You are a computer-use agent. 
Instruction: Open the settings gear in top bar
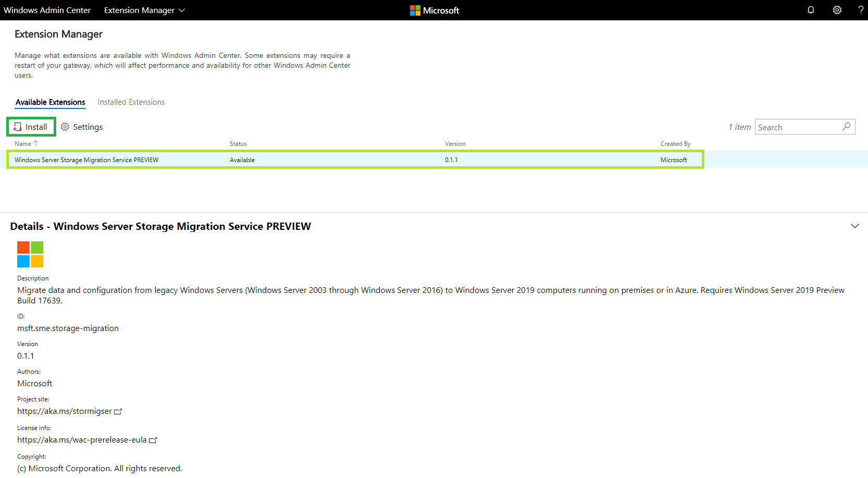point(837,10)
